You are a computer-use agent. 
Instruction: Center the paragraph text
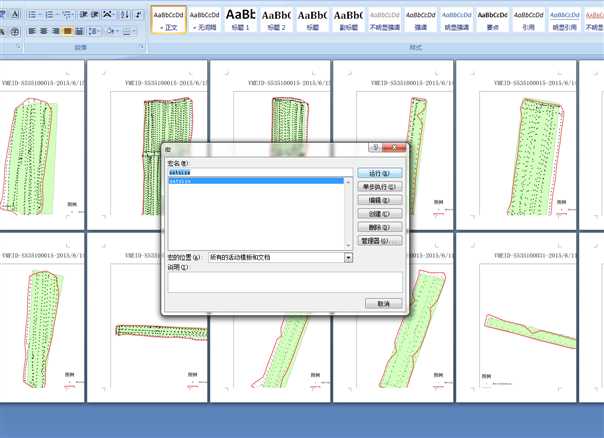44,31
